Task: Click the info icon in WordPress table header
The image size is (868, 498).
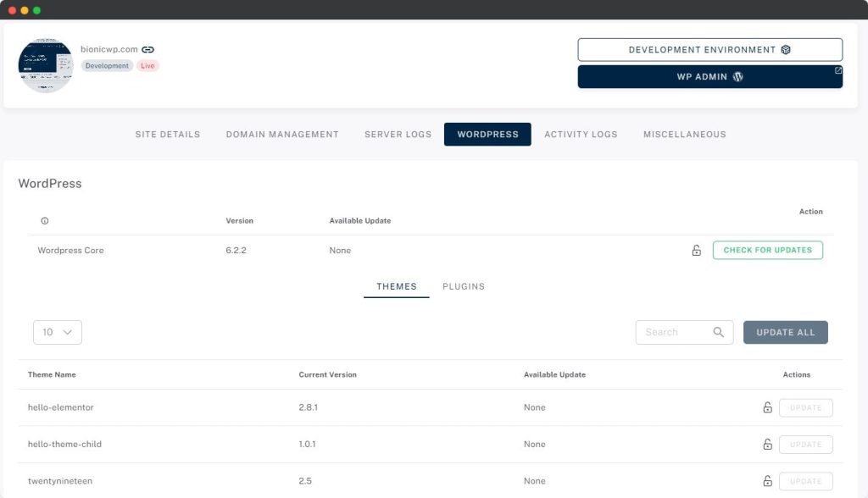Action: click(45, 221)
